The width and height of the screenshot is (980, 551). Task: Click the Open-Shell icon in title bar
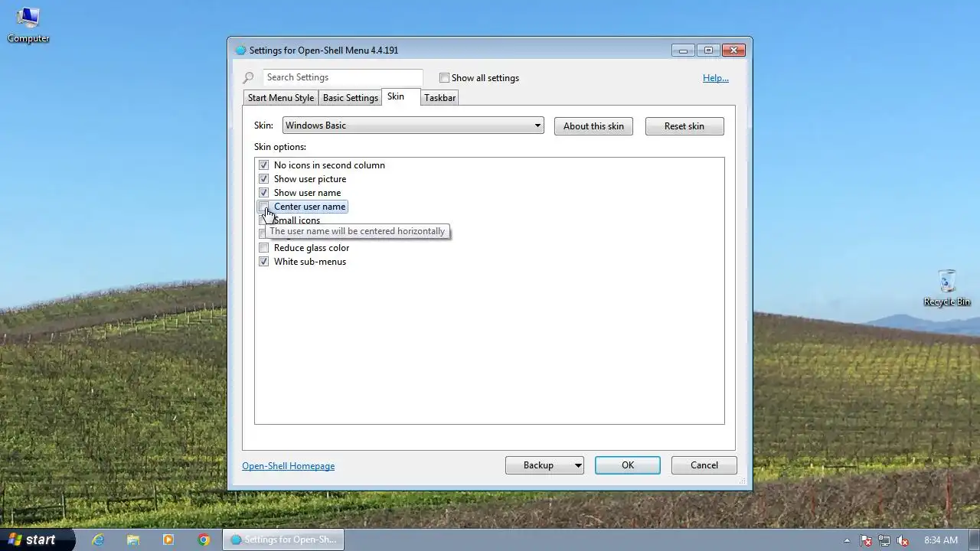click(240, 51)
